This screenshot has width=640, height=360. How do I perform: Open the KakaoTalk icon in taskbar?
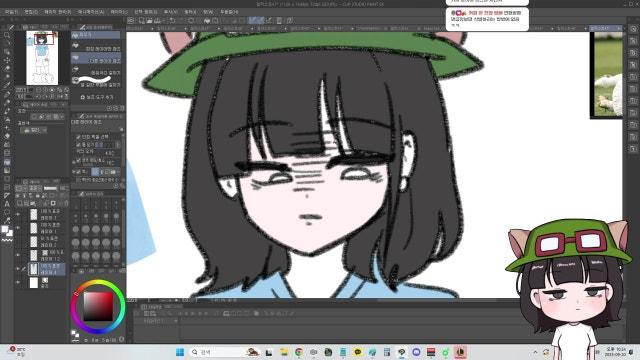click(358, 352)
